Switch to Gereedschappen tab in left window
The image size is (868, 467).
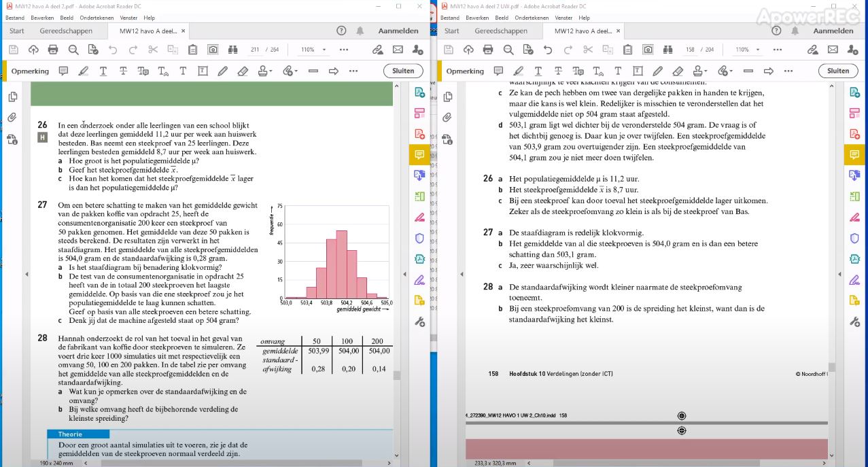65,31
